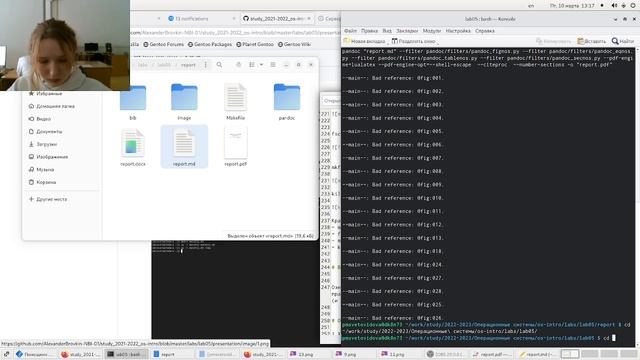
Task: Click the 'Bad reference: @fig:001' line in Konsole
Action: pyautogui.click(x=393, y=78)
